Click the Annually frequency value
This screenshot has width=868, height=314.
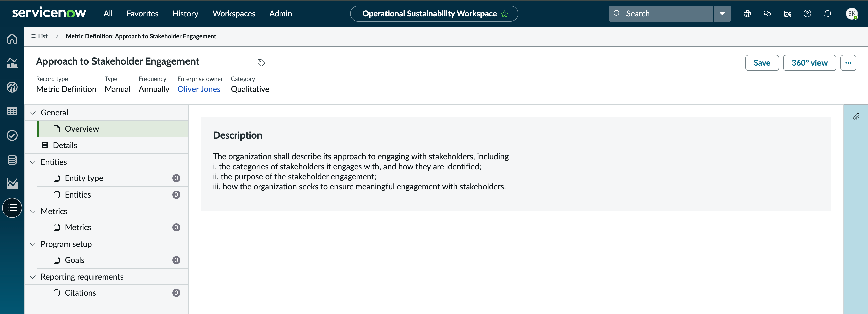pyautogui.click(x=154, y=89)
